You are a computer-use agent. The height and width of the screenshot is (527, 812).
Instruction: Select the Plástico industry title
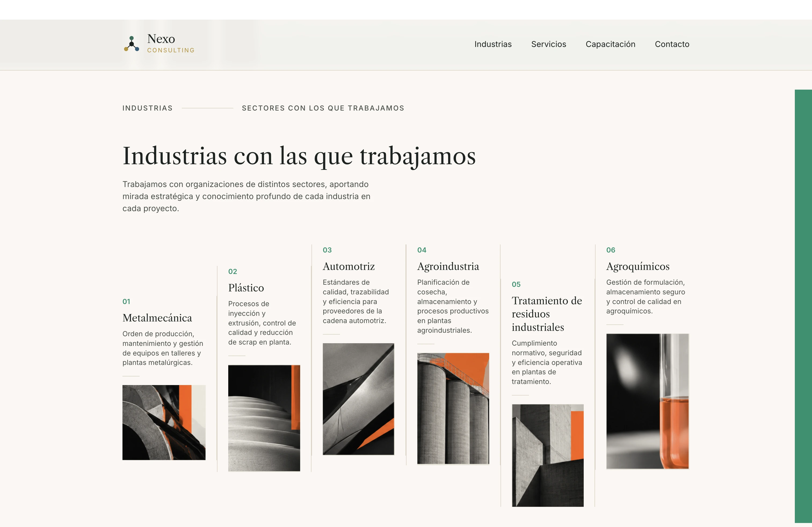pyautogui.click(x=246, y=288)
